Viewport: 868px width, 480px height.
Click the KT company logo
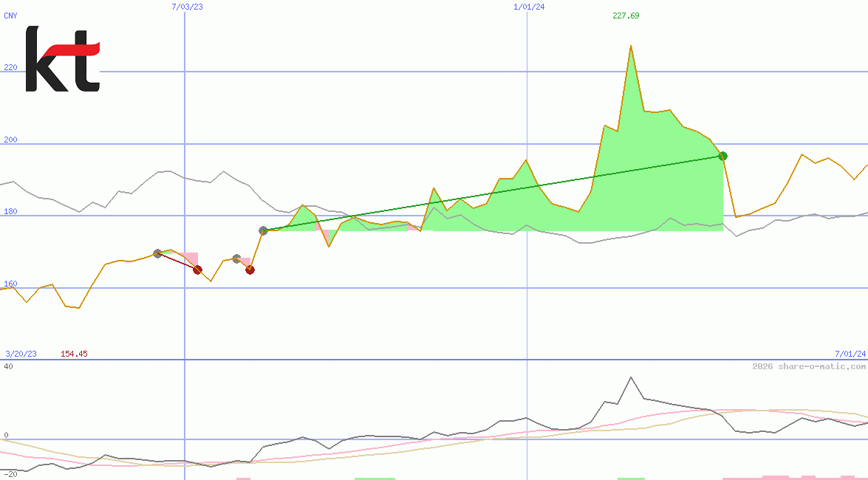click(62, 59)
